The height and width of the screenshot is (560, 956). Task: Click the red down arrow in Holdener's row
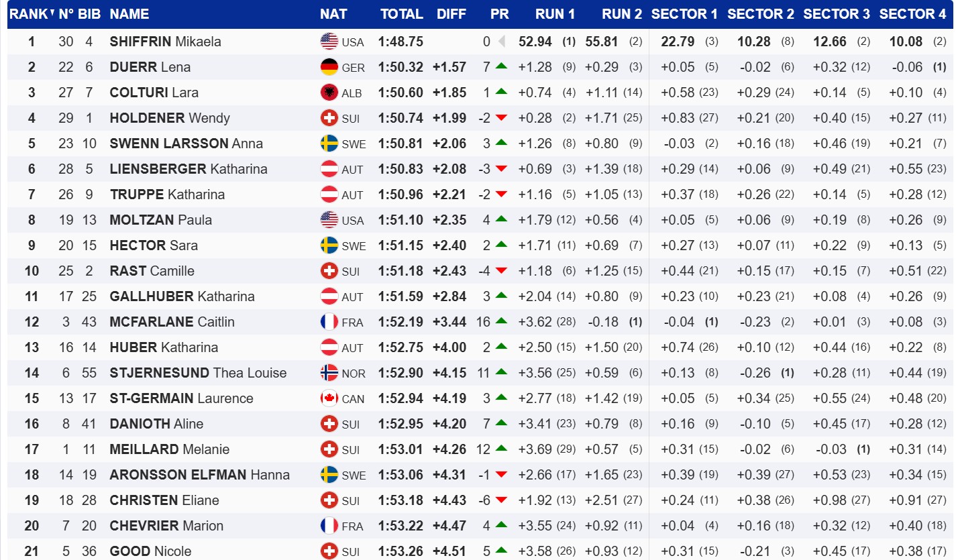coord(500,118)
